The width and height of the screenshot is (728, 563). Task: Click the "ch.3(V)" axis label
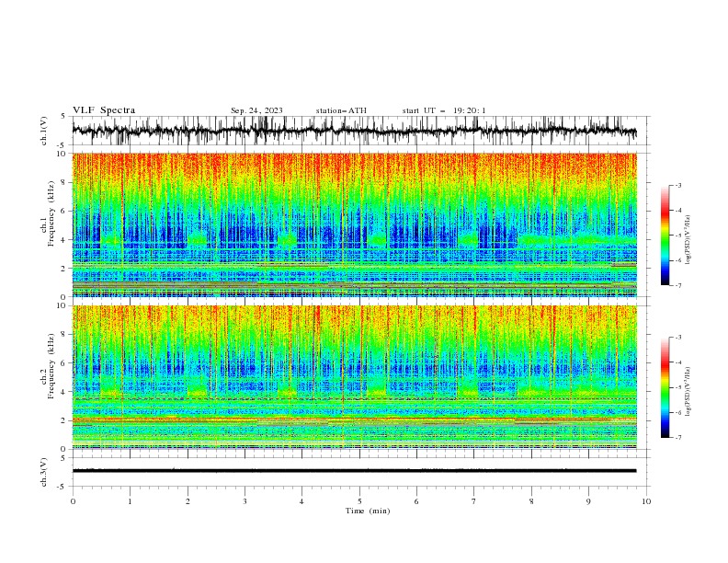tap(44, 472)
